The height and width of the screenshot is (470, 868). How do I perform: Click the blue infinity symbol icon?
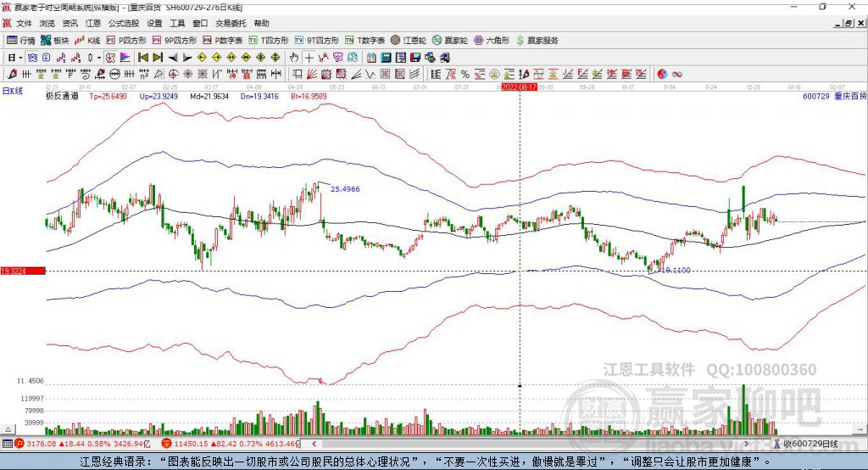tap(676, 75)
